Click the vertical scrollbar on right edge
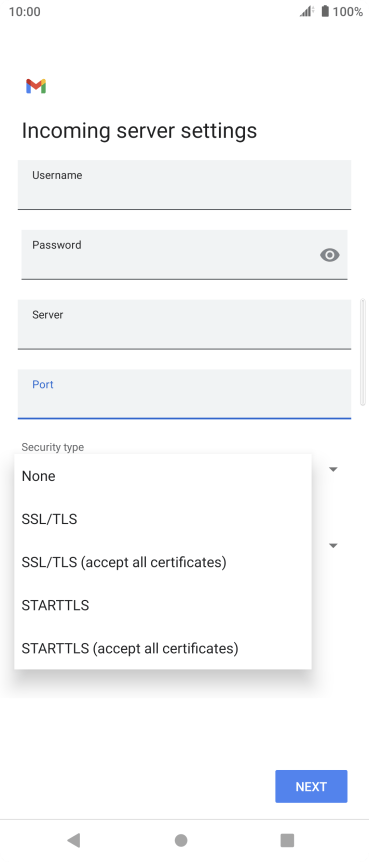The height and width of the screenshot is (862, 369). [362, 352]
